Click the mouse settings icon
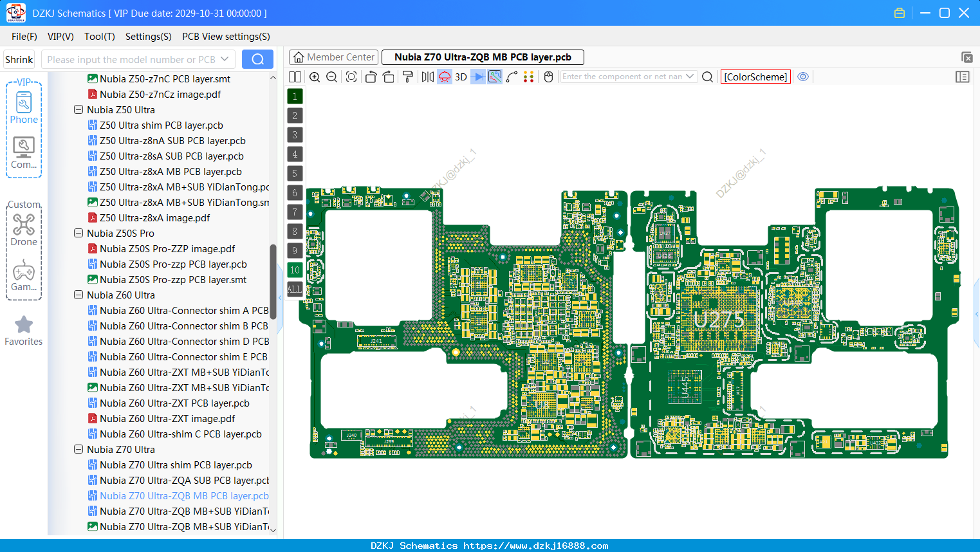 point(548,77)
